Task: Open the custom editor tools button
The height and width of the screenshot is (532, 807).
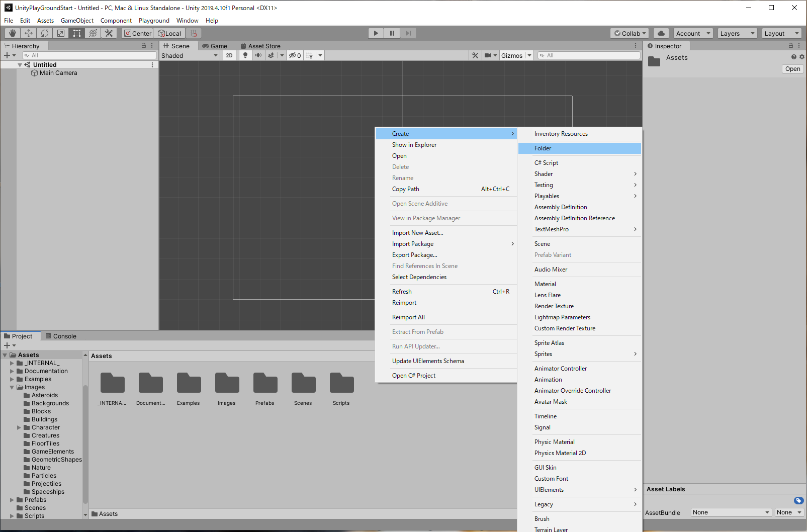Action: 109,33
